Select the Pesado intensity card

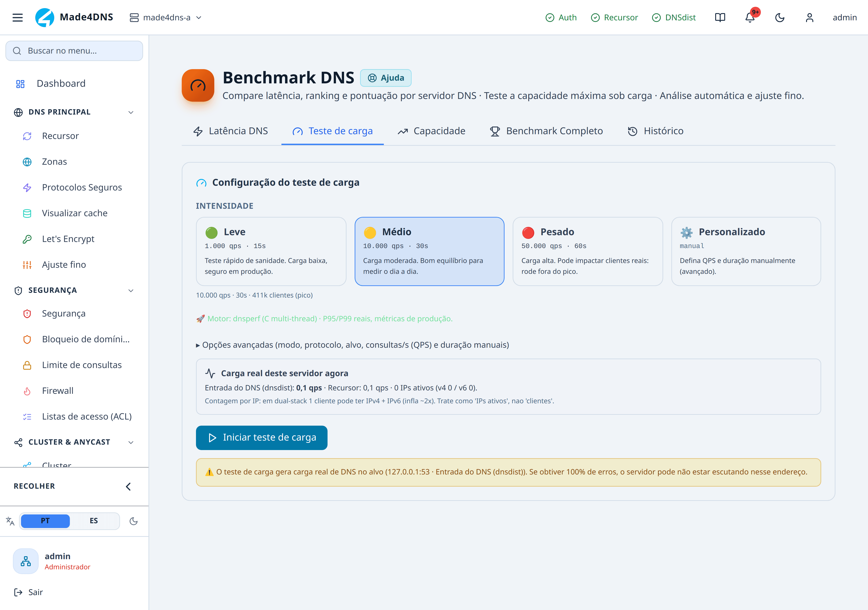(588, 251)
